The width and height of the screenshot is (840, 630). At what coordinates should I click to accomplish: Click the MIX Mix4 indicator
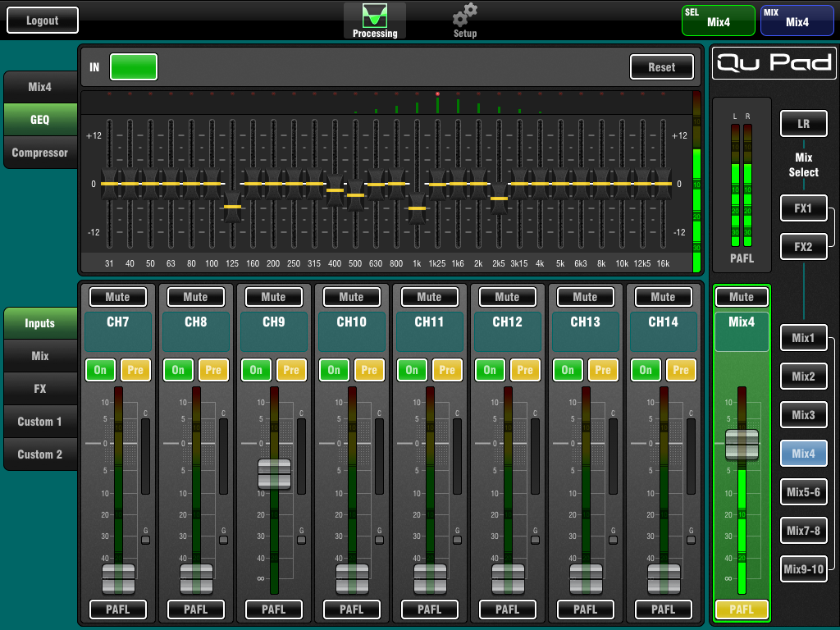point(797,21)
